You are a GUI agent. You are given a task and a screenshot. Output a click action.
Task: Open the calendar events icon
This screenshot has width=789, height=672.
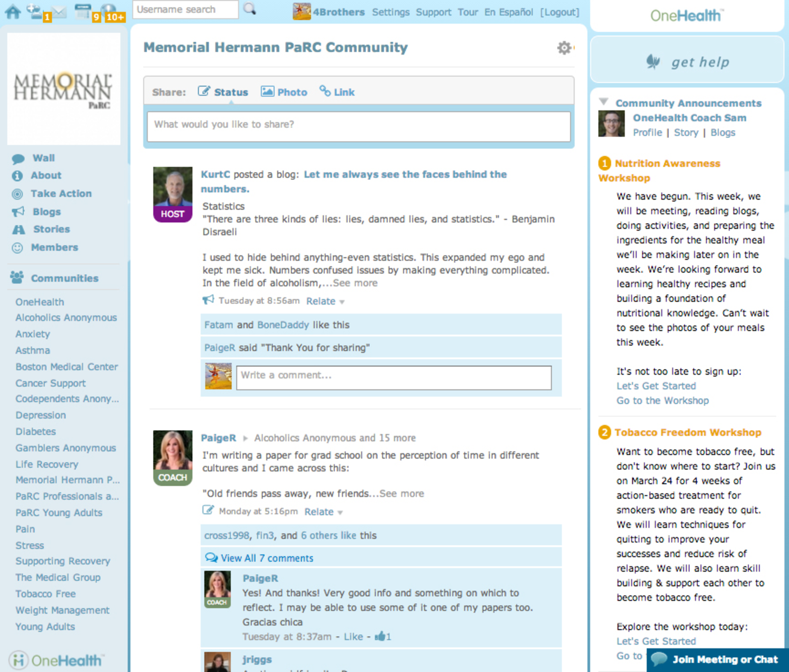tap(83, 12)
